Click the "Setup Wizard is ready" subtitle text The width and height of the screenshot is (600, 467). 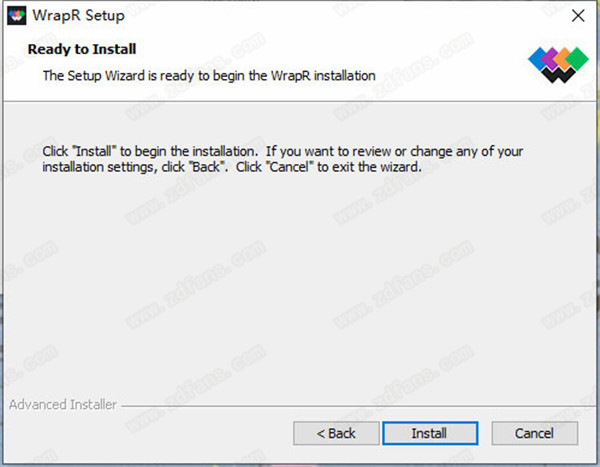pyautogui.click(x=209, y=76)
